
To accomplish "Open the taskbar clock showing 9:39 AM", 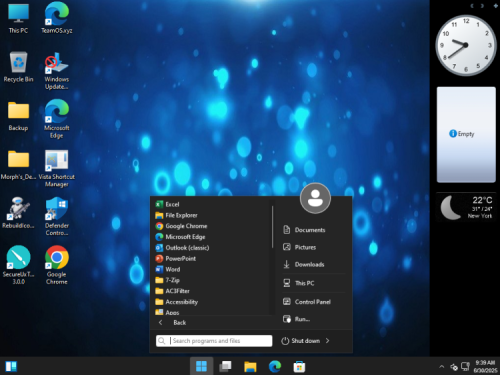I will coord(485,366).
